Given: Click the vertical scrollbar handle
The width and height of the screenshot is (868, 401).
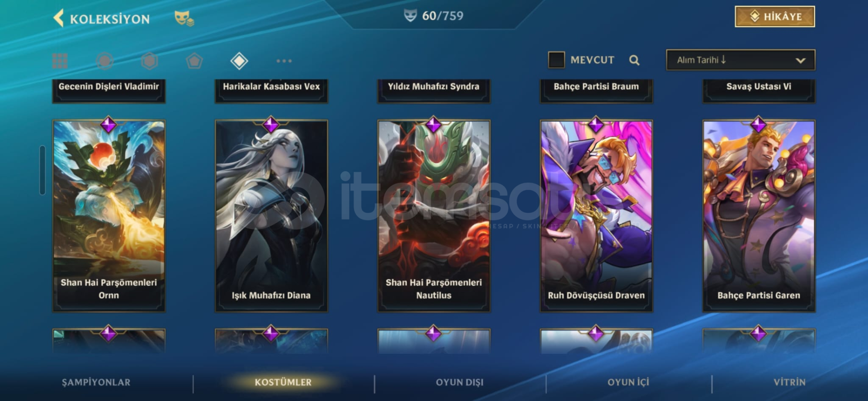Looking at the screenshot, I should pos(42,170).
